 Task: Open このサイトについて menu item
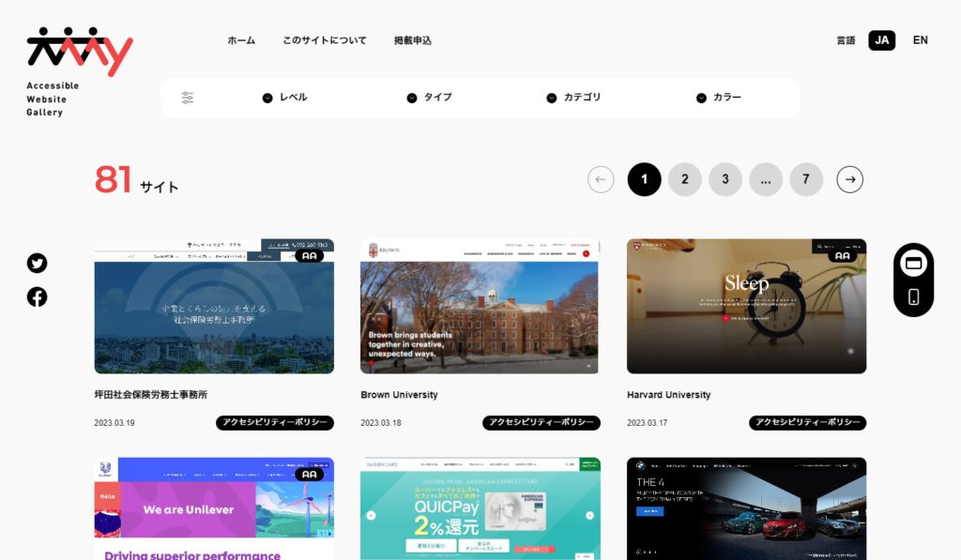[325, 40]
